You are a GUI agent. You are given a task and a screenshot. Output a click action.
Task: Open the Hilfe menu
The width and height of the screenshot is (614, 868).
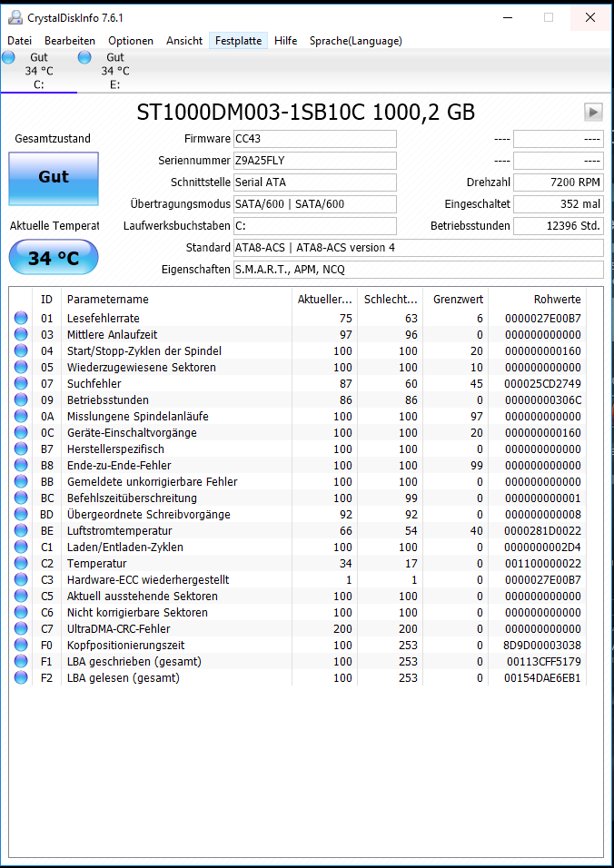pos(286,41)
